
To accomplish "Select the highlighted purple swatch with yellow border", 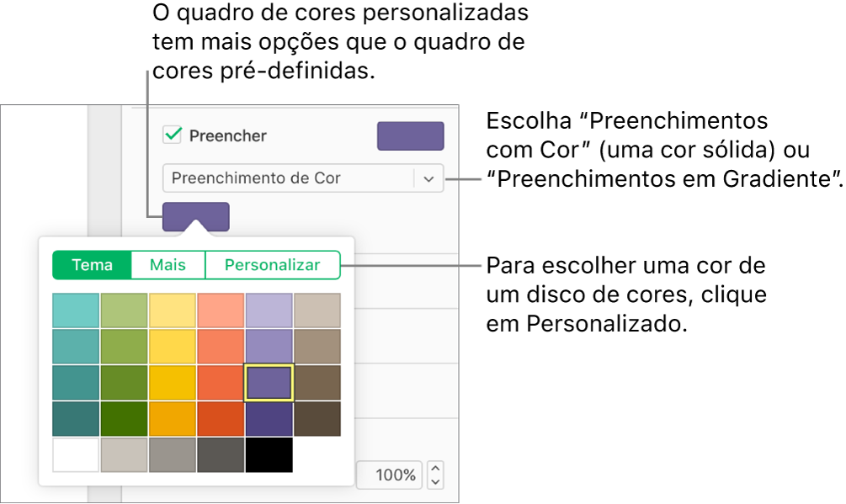I will pyautogui.click(x=269, y=382).
